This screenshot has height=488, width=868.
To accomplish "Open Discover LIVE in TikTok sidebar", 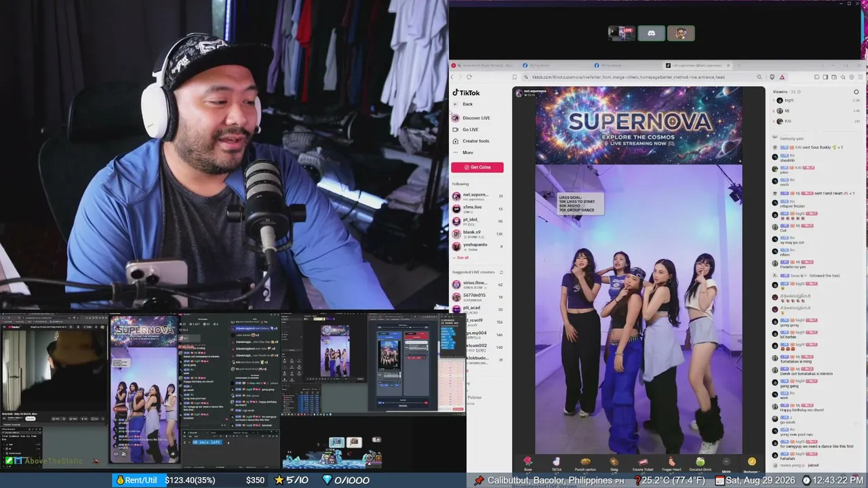I will click(471, 118).
